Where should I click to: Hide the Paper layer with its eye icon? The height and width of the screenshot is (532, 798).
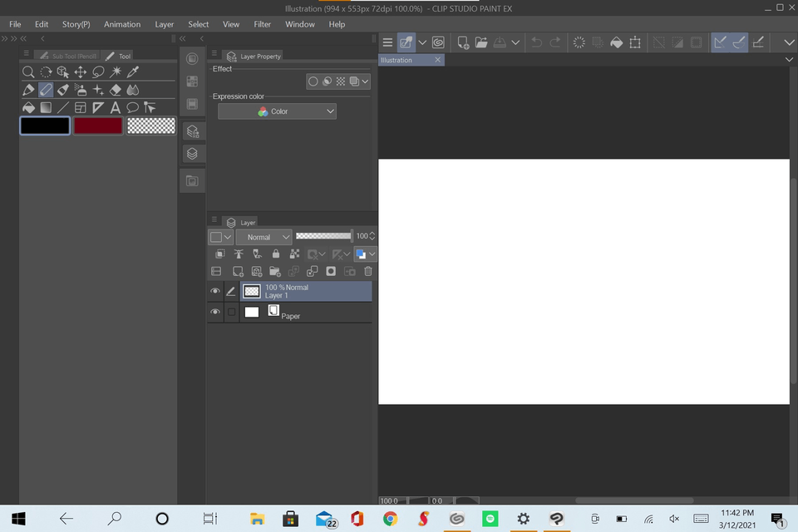coord(215,312)
